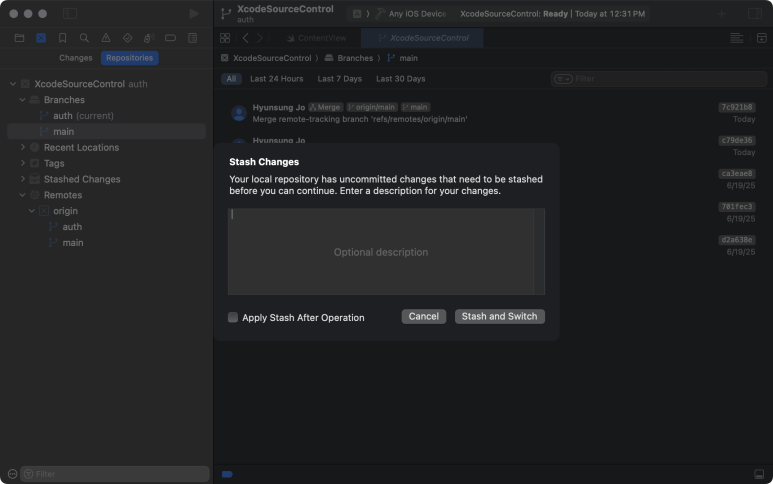Open the ContentView editor tab
This screenshot has height=484, width=773.
(316, 38)
